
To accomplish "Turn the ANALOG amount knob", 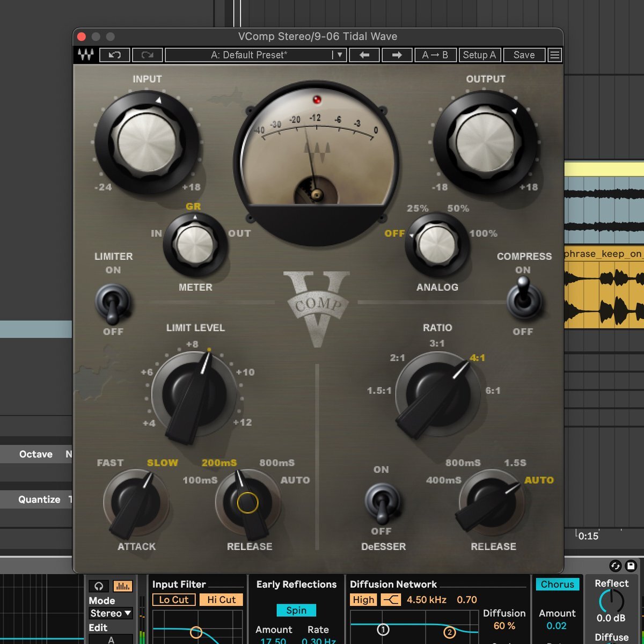I will [x=437, y=244].
